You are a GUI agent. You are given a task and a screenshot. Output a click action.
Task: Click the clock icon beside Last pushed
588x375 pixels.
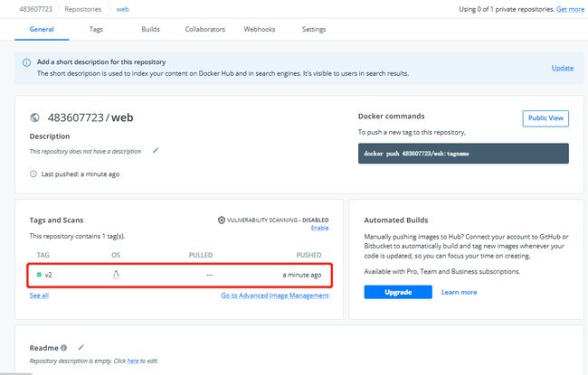click(x=33, y=173)
